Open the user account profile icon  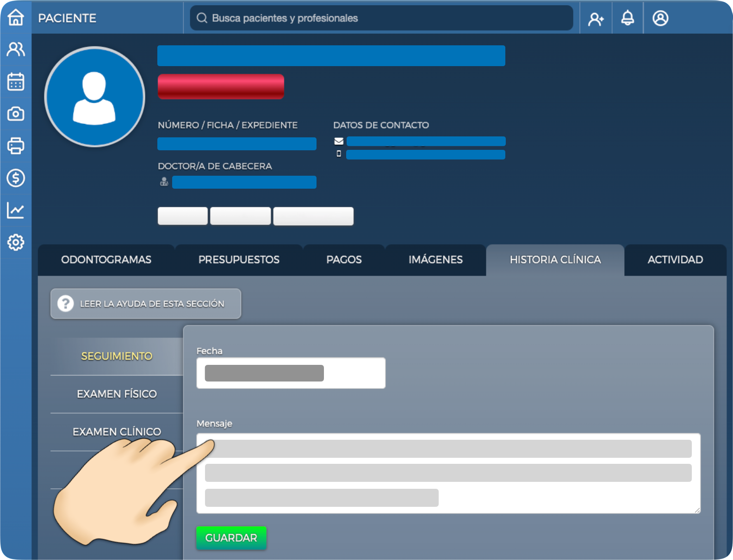click(x=660, y=18)
